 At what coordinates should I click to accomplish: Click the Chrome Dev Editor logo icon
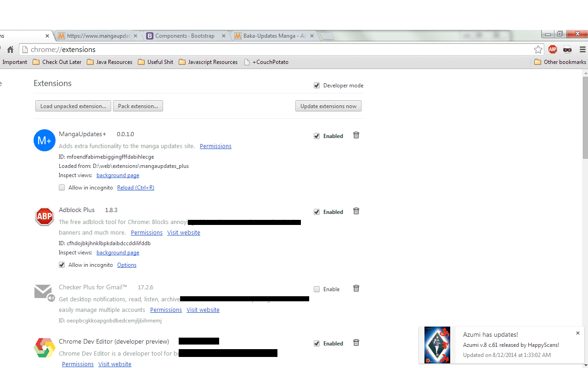click(x=45, y=348)
